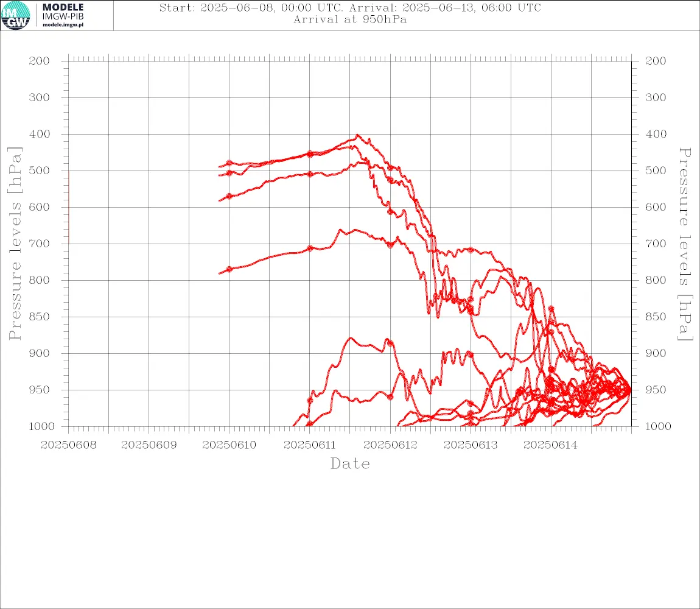Screen dimensions: 700x609
Task: Click the right axis 850 label
Action: [x=656, y=317]
